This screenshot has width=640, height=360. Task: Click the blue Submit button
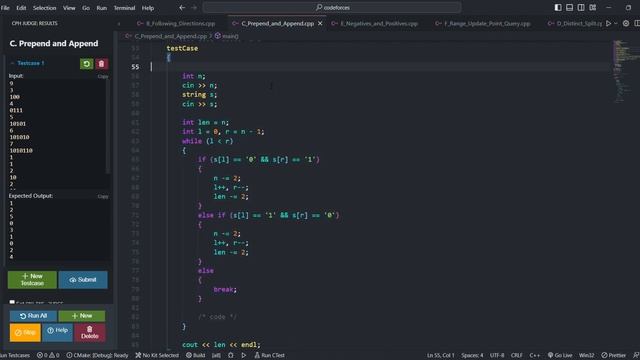click(83, 280)
